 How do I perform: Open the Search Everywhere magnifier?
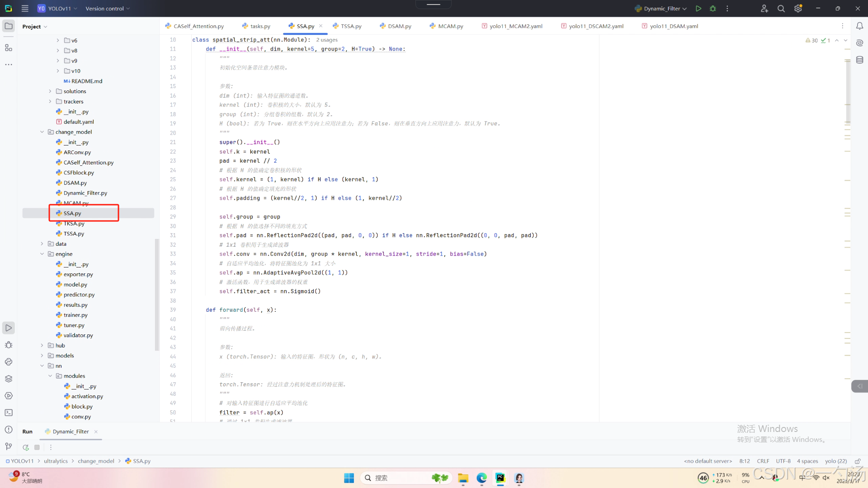(x=781, y=9)
